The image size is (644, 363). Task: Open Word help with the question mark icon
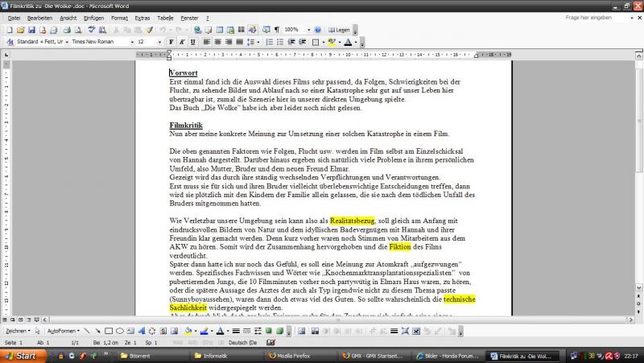point(317,30)
